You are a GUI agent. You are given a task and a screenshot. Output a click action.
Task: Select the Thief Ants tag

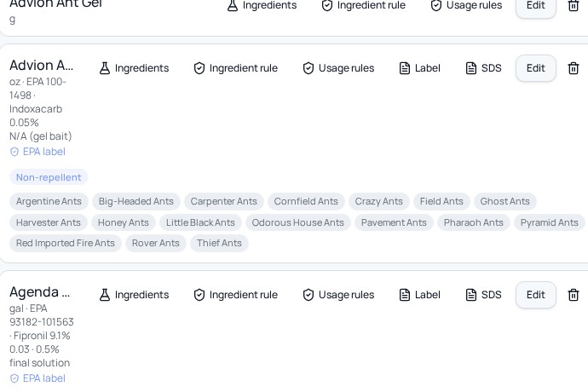pos(219,243)
